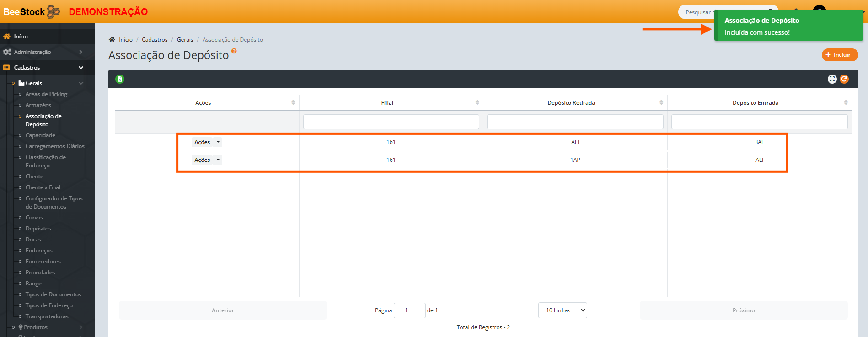Viewport: 868px width, 337px height.
Task: Select Armazéns from the Gerais submenu
Action: pyautogui.click(x=38, y=105)
